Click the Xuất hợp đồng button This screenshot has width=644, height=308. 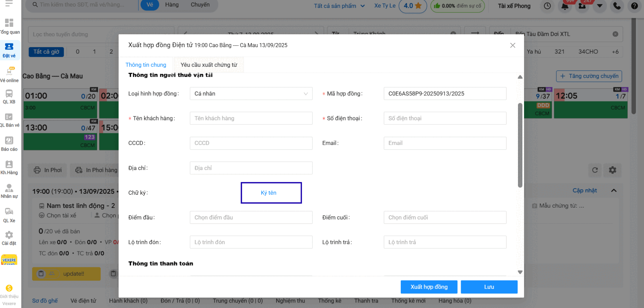[x=429, y=287]
